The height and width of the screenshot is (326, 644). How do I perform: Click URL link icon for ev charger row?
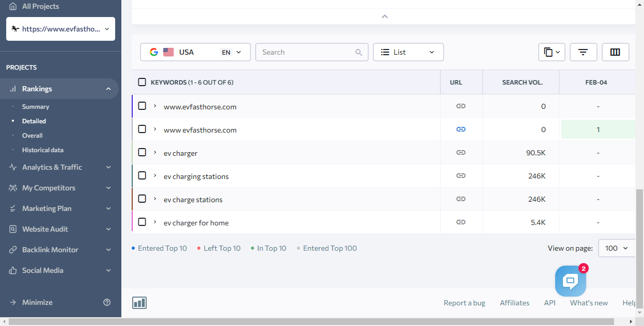(461, 153)
